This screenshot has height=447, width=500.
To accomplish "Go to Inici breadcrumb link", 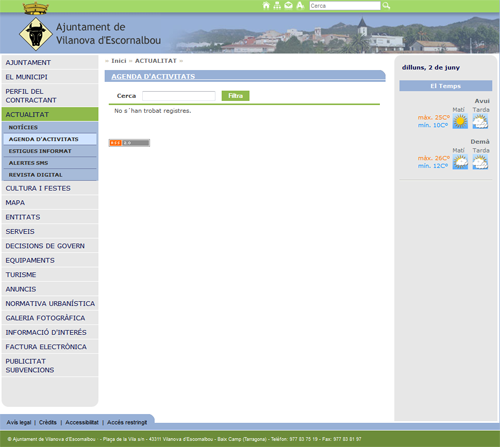I will tap(119, 61).
